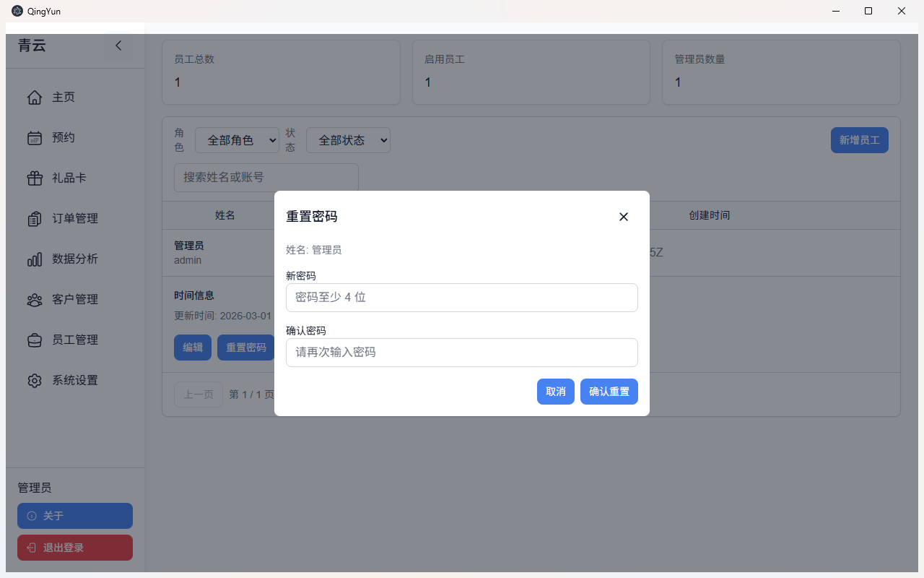Click the 编辑 button for admin
Viewport: 924px width, 578px height.
pyautogui.click(x=193, y=348)
